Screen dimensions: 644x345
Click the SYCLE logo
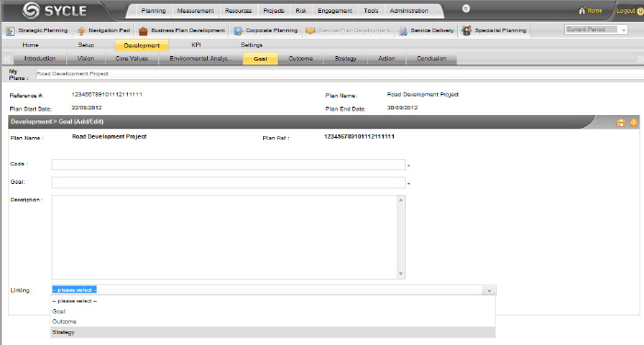coord(54,11)
